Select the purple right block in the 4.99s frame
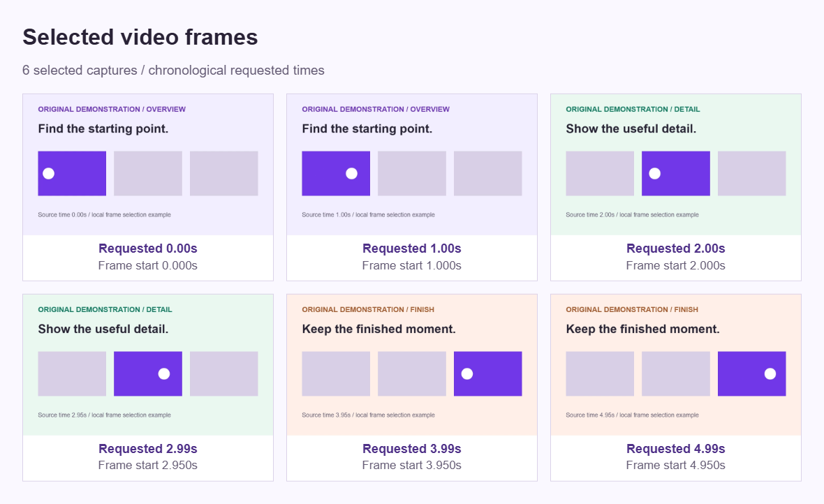Viewport: 824px width, 504px height. (752, 373)
